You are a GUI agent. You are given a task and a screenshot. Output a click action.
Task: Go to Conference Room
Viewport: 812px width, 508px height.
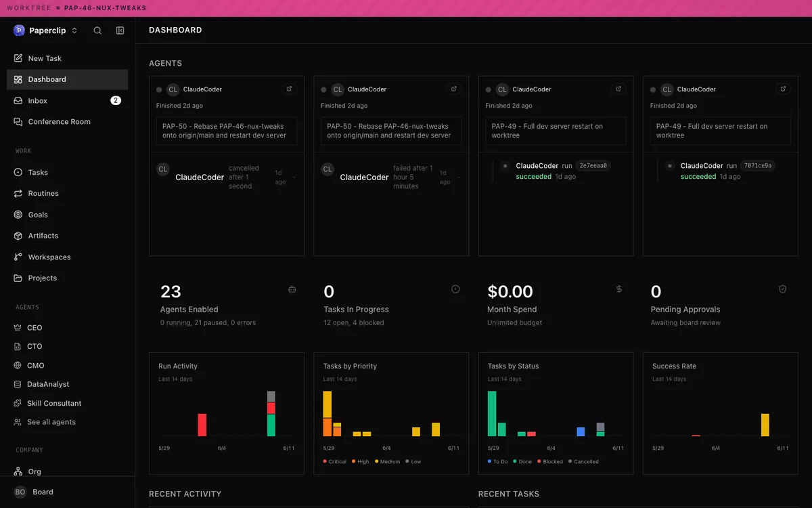pyautogui.click(x=68, y=122)
